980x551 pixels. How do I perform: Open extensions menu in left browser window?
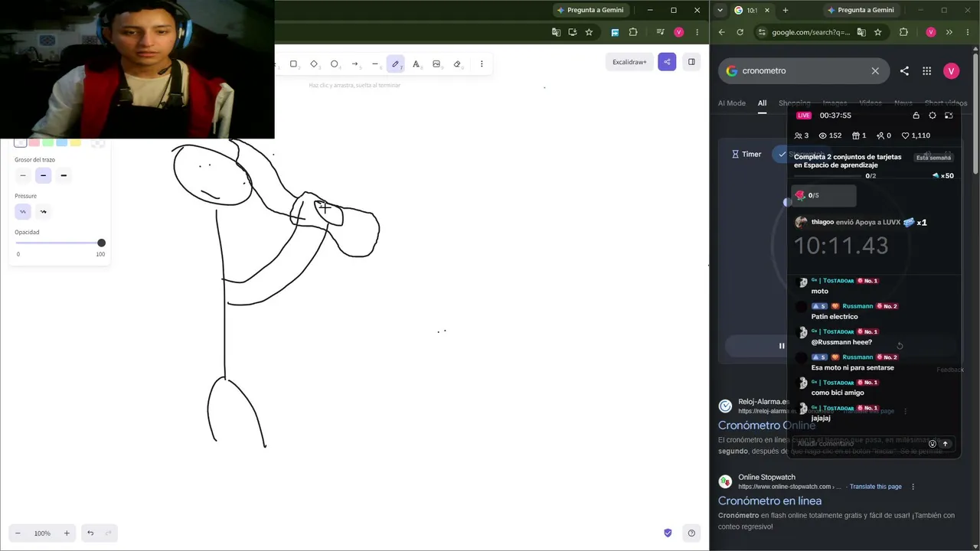pos(633,32)
